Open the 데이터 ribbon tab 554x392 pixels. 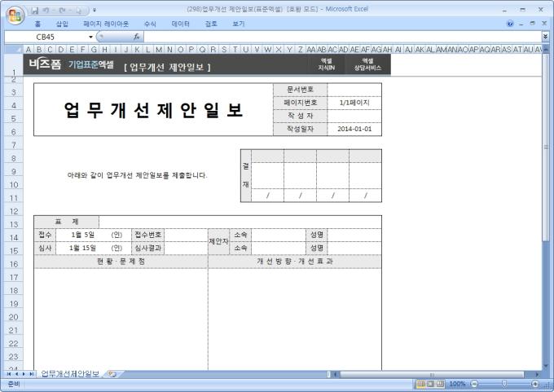(x=181, y=24)
